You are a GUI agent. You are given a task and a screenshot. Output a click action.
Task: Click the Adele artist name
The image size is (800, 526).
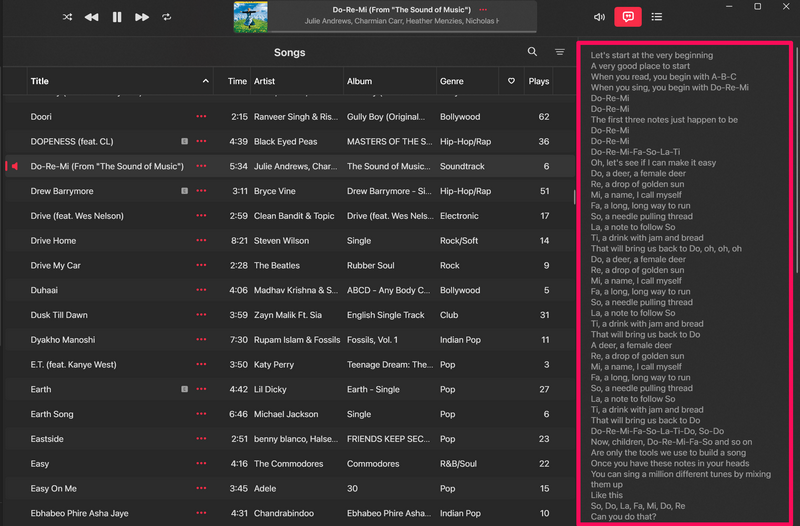coord(264,488)
